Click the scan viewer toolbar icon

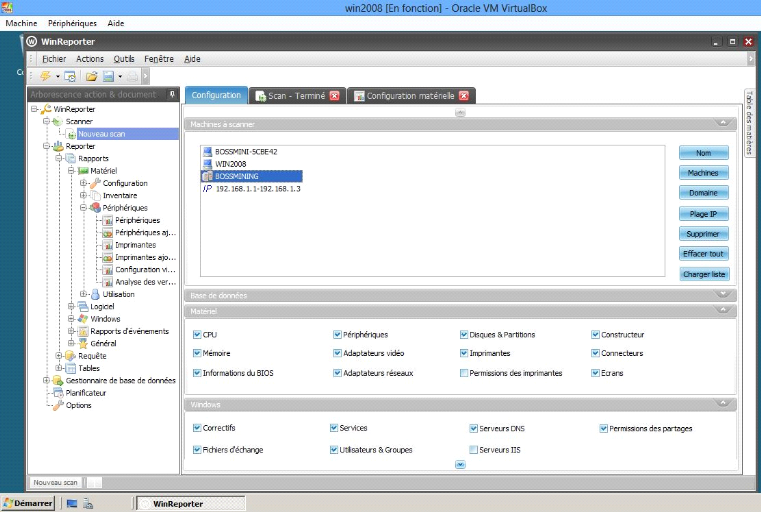[x=70, y=76]
